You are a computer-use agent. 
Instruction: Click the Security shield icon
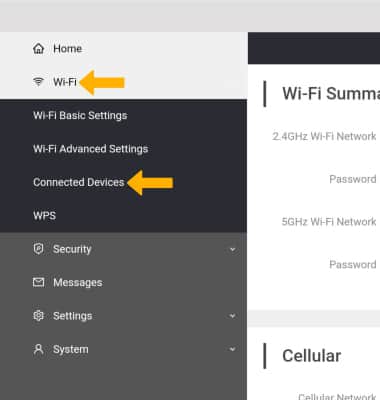coord(38,249)
